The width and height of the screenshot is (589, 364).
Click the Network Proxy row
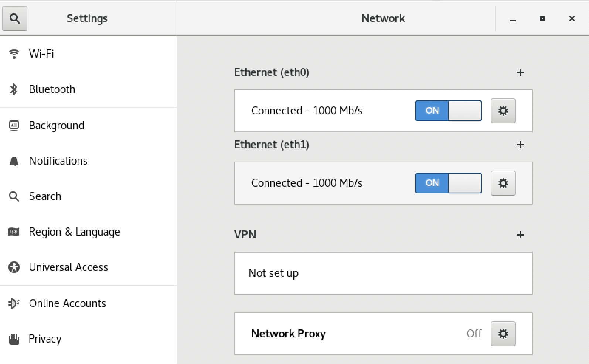[383, 334]
